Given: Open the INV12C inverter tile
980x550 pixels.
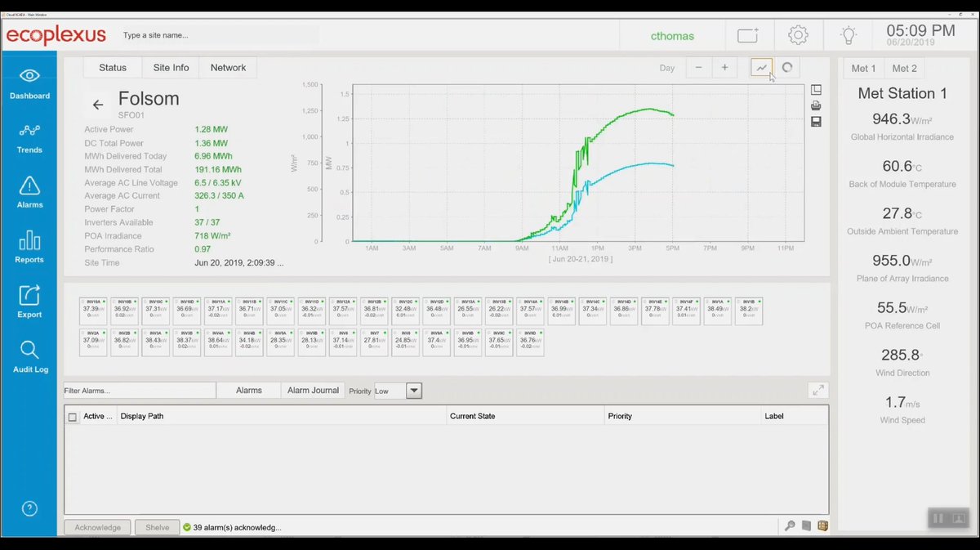Looking at the screenshot, I should [405, 312].
